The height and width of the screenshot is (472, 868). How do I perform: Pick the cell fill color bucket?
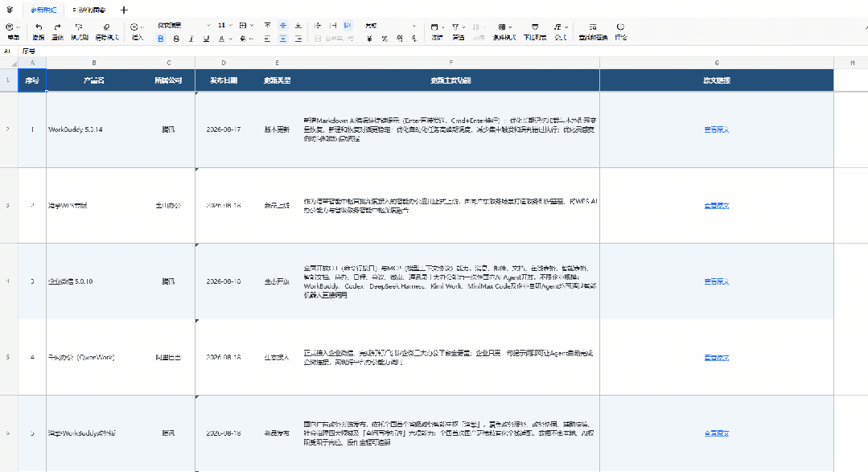[243, 38]
